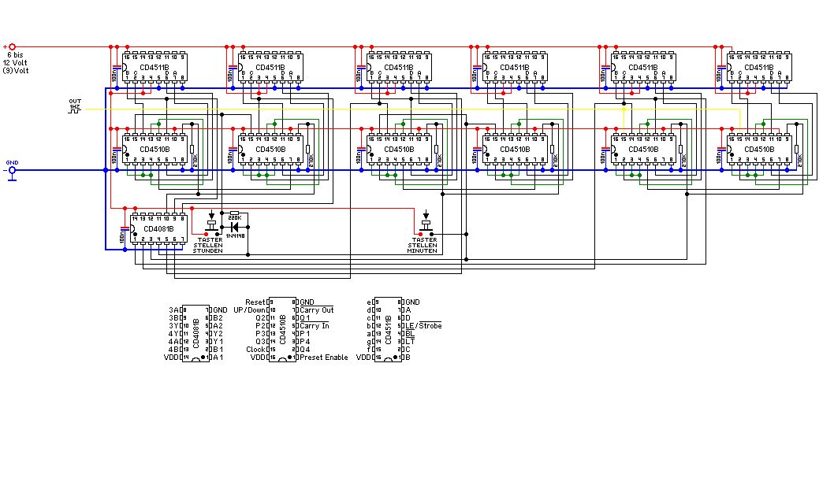Click the red positive power supply terminal

pyautogui.click(x=12, y=46)
